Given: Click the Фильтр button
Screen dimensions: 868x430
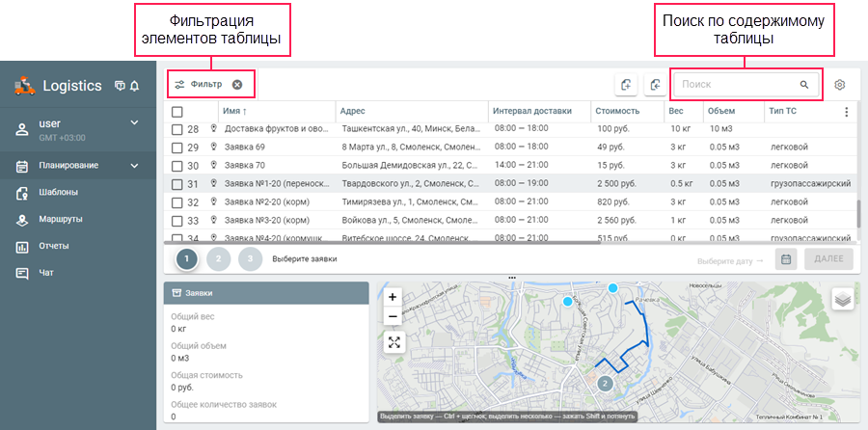Looking at the screenshot, I should pos(199,85).
